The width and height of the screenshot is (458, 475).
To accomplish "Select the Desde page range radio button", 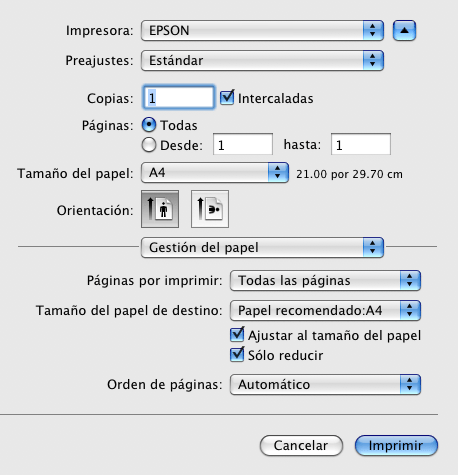I will pos(149,145).
